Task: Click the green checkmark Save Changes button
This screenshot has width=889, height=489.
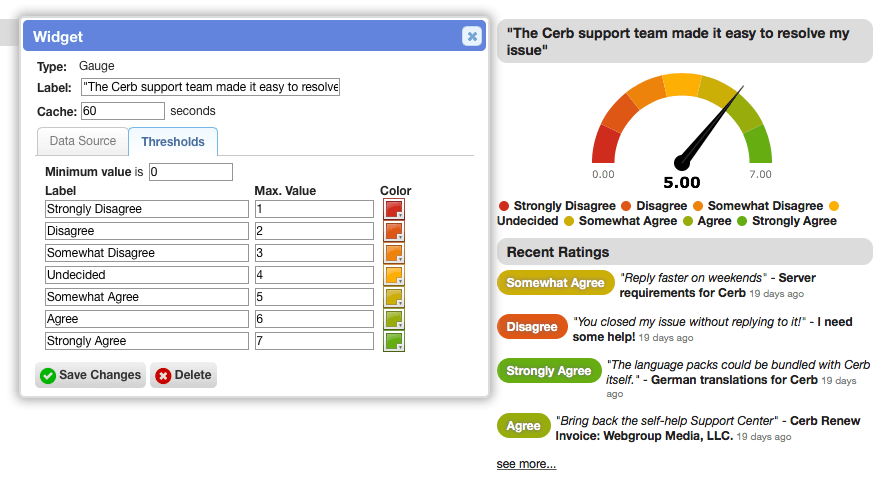Action: (91, 375)
